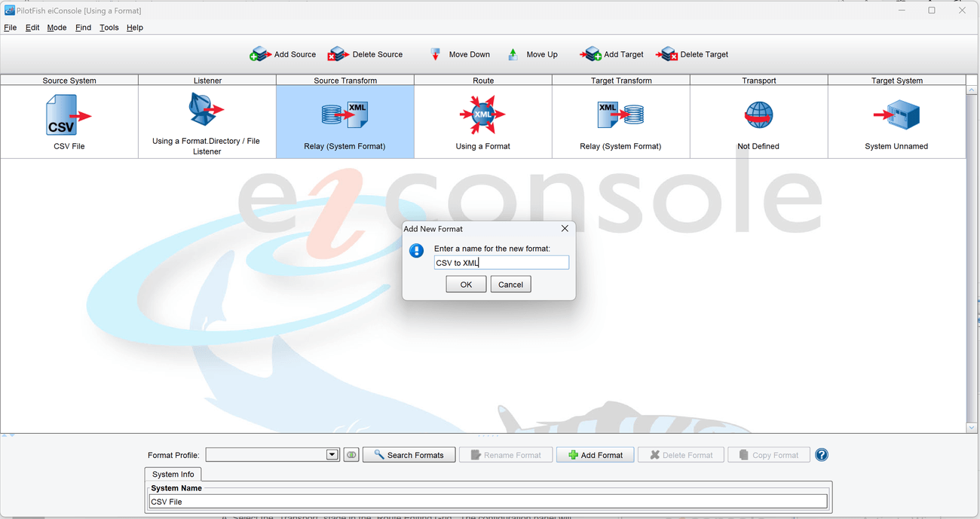Click the scroll down arrow on route grid
Viewport: 980px width, 519px height.
click(x=972, y=428)
